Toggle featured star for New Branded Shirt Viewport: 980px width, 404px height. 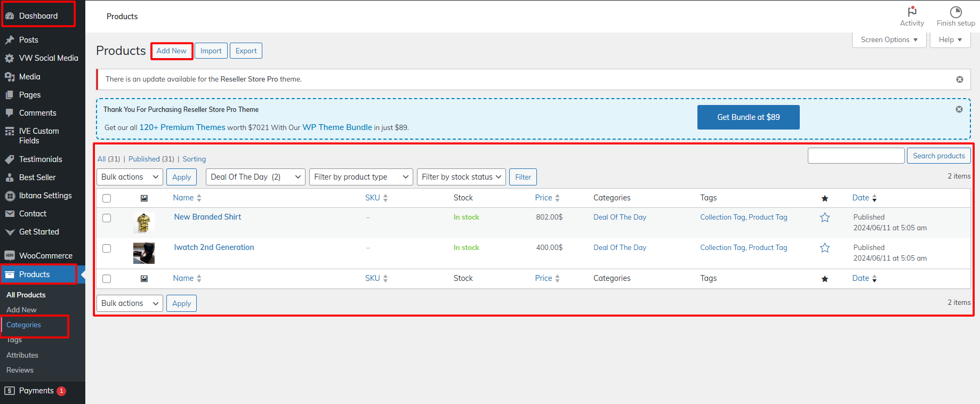824,217
